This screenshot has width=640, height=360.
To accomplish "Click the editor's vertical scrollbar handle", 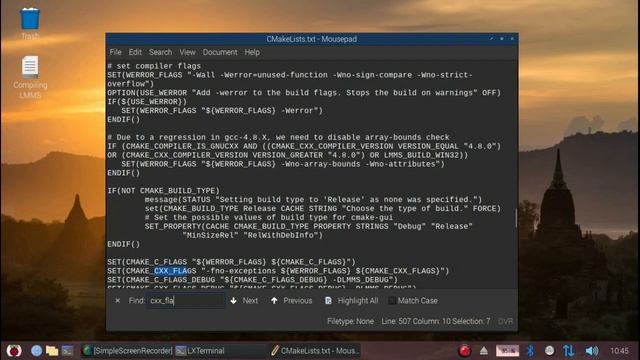I will [x=516, y=218].
